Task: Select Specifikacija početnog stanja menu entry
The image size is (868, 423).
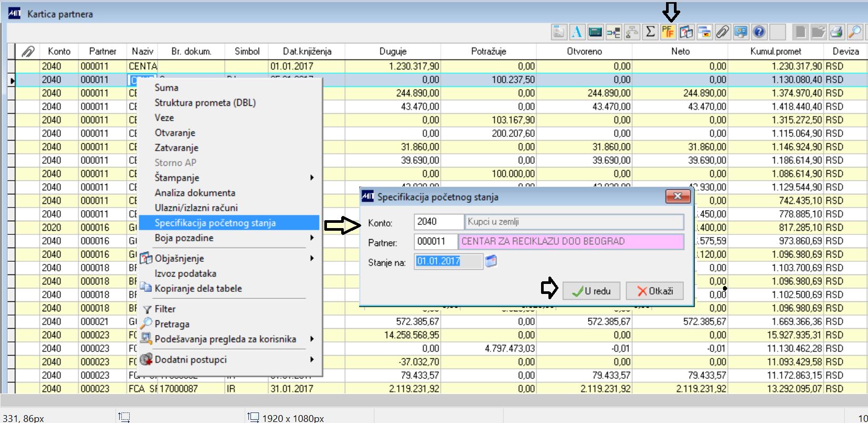Action: click(x=229, y=223)
